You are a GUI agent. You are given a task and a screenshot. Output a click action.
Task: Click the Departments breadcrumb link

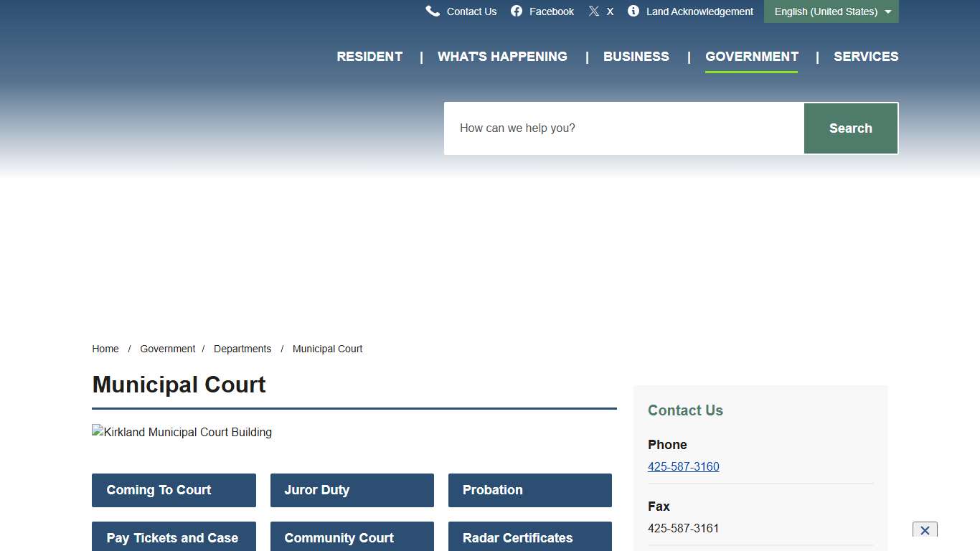click(x=242, y=349)
